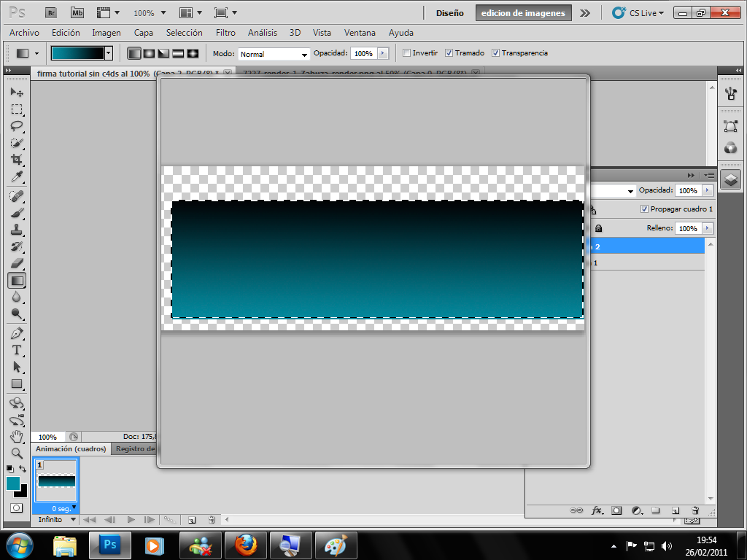Open the Imagen menu
The height and width of the screenshot is (560, 747).
[x=107, y=32]
